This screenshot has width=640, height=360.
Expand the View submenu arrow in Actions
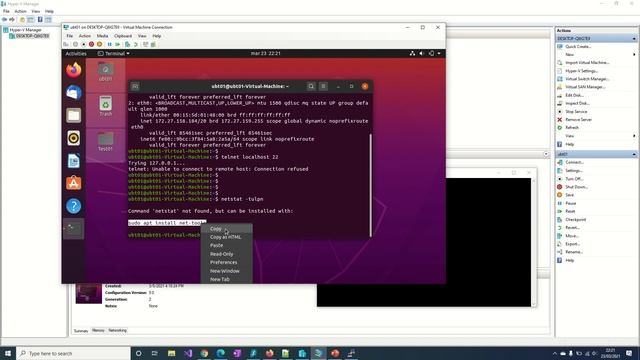tap(634, 136)
